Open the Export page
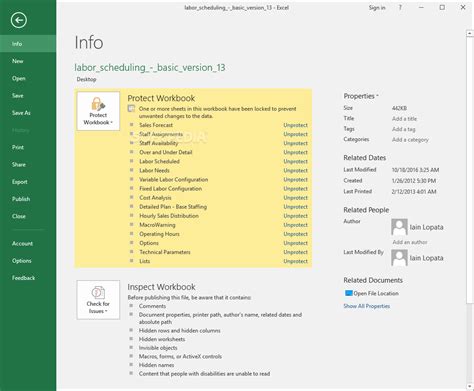 point(28,182)
